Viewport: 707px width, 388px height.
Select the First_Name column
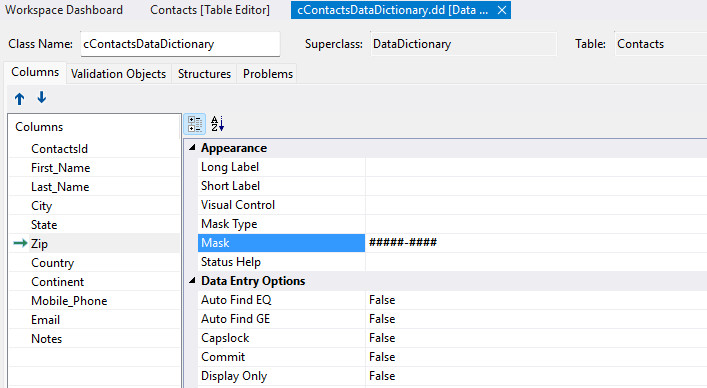(x=94, y=168)
